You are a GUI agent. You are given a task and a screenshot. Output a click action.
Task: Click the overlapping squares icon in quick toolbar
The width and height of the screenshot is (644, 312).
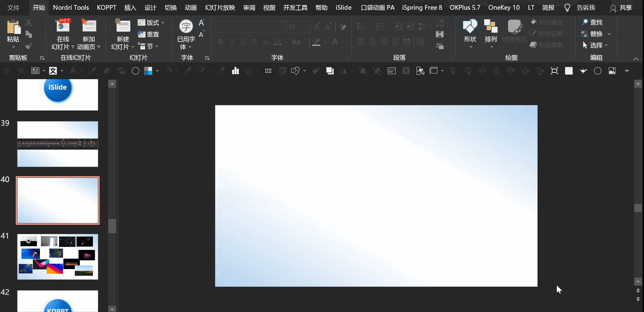click(x=330, y=71)
